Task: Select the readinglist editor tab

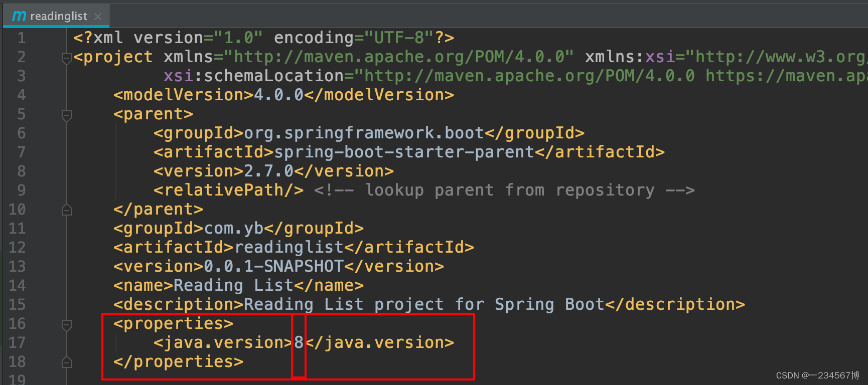Action: coord(57,16)
